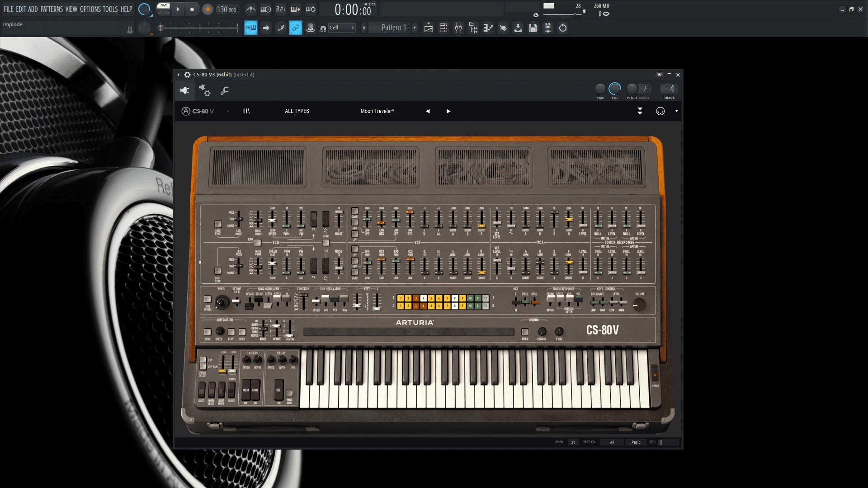Toggle the arpeggiator SYNC button
868x488 pixels.
click(x=208, y=332)
